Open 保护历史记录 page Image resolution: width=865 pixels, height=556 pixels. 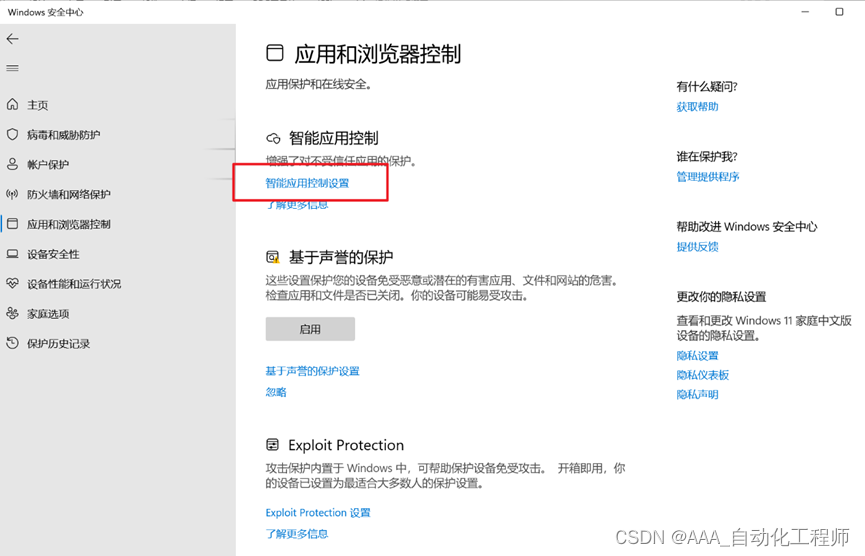[x=58, y=343]
